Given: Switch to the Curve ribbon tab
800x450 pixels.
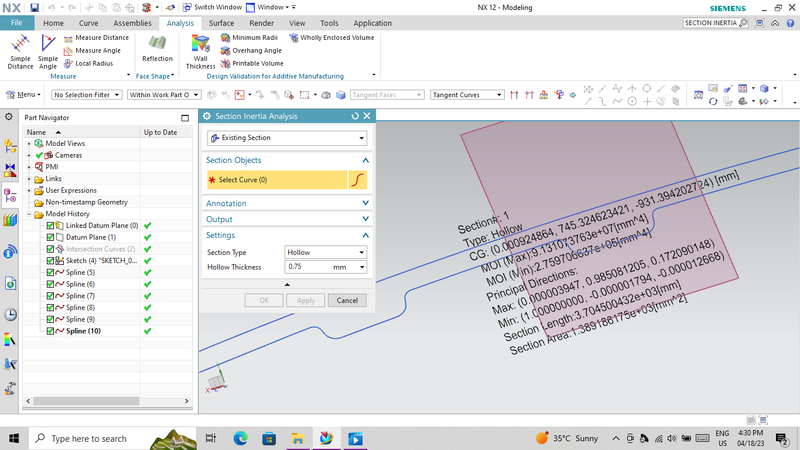Looking at the screenshot, I should (x=88, y=23).
